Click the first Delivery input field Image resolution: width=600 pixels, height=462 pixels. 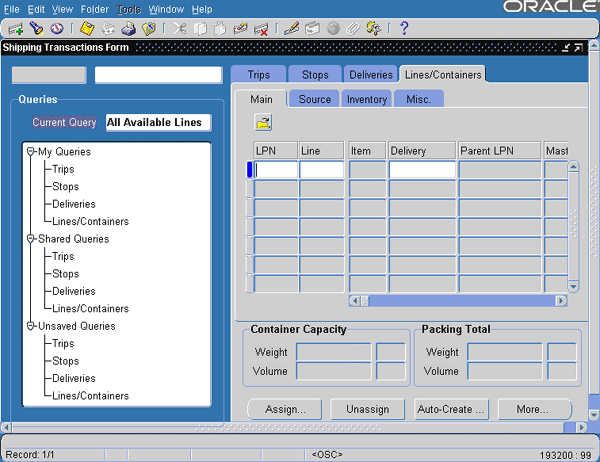coord(421,170)
